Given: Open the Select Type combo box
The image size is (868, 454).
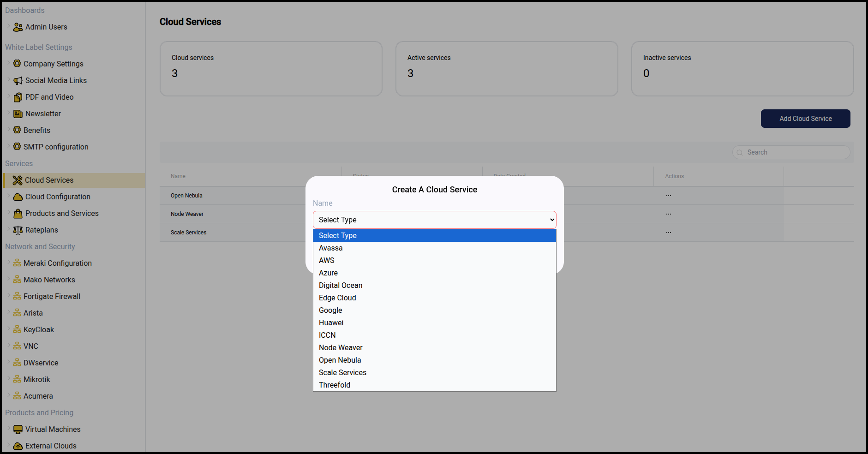Looking at the screenshot, I should click(435, 220).
